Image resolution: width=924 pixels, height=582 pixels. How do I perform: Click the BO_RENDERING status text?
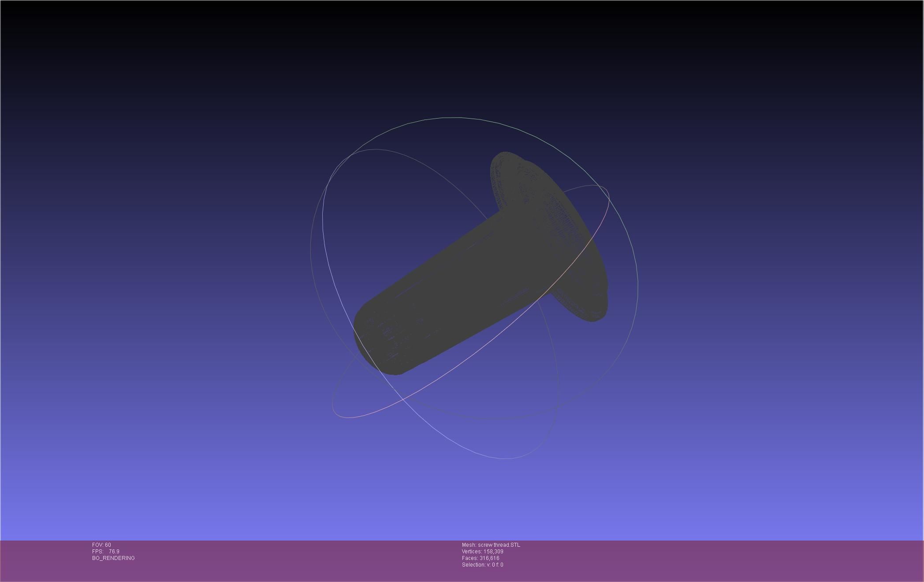coord(113,558)
